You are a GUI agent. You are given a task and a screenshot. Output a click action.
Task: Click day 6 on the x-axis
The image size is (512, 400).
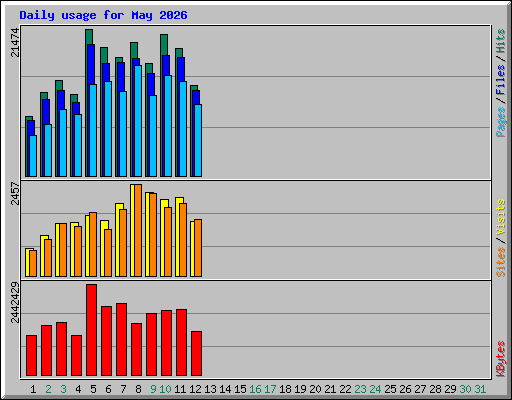click(108, 389)
